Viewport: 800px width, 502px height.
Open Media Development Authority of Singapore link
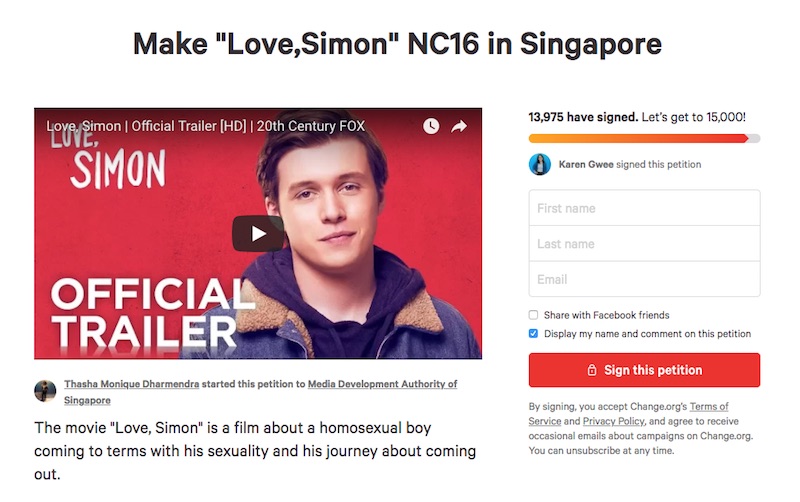click(260, 392)
